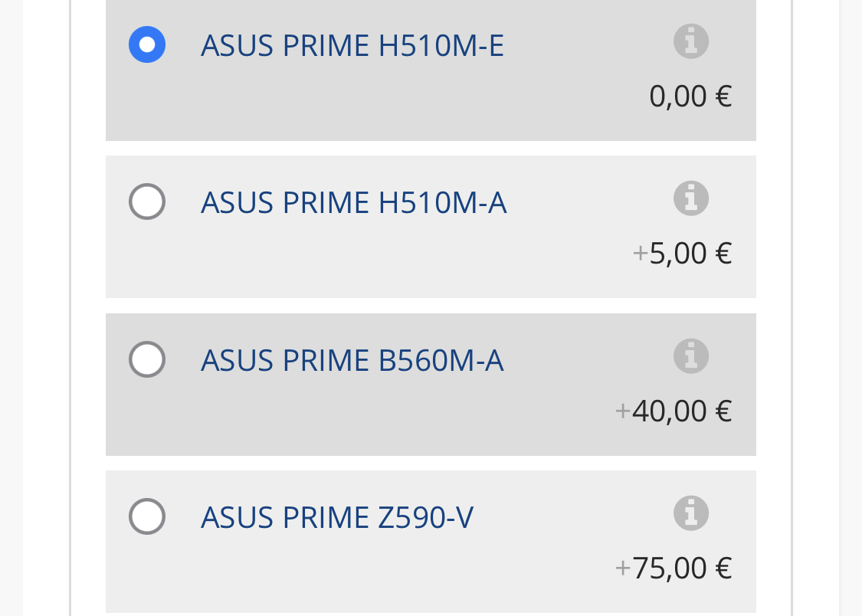Select the ASUS PRIME H510M-E radio button
Image resolution: width=862 pixels, height=616 pixels.
(x=147, y=44)
